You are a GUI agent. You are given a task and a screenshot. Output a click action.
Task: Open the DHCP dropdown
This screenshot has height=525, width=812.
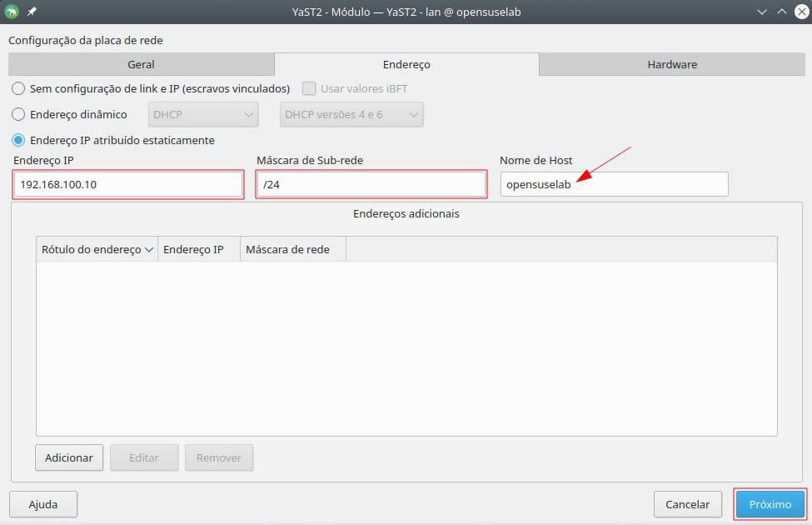click(203, 114)
